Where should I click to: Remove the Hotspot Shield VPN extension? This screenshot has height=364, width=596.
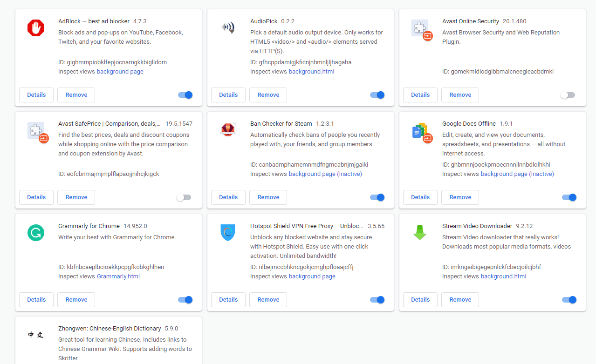[x=268, y=300]
